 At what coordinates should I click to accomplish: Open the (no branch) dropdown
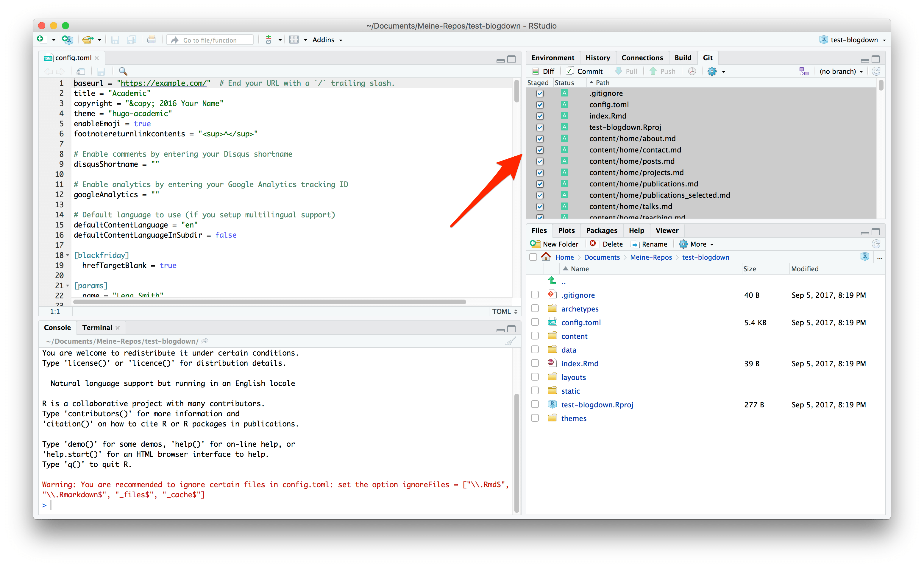click(x=841, y=71)
